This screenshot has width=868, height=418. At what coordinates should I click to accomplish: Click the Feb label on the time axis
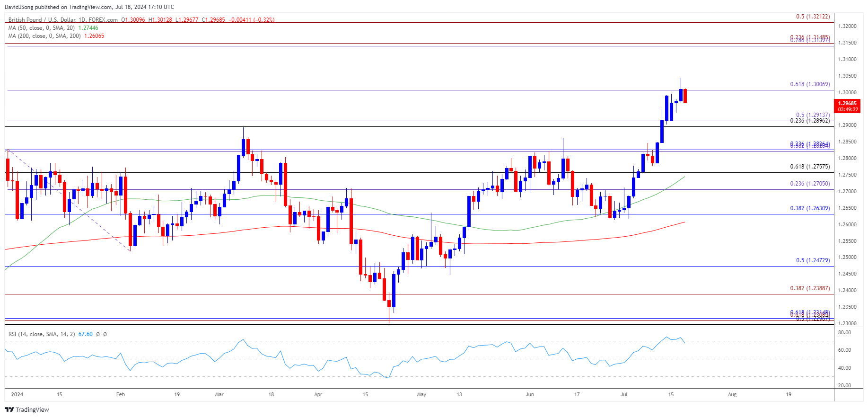121,394
